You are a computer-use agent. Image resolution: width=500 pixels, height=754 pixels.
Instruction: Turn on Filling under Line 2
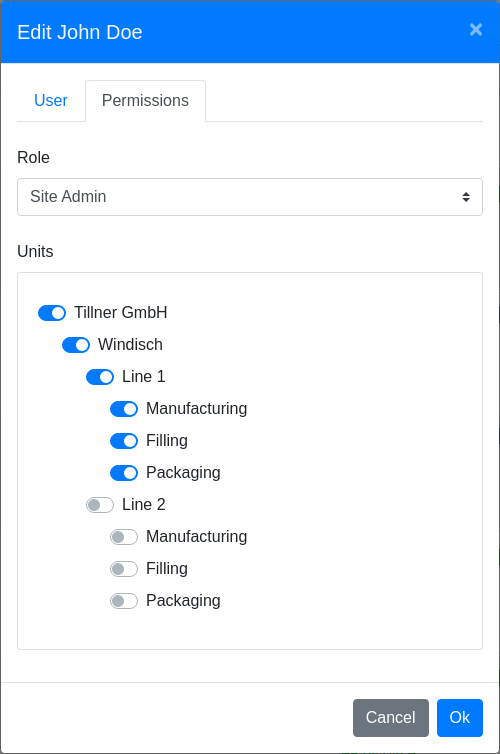[124, 569]
